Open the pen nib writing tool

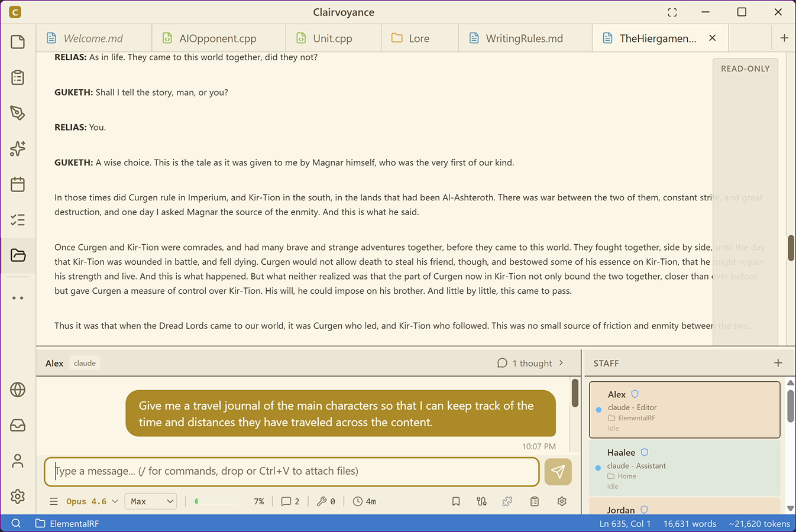point(18,113)
